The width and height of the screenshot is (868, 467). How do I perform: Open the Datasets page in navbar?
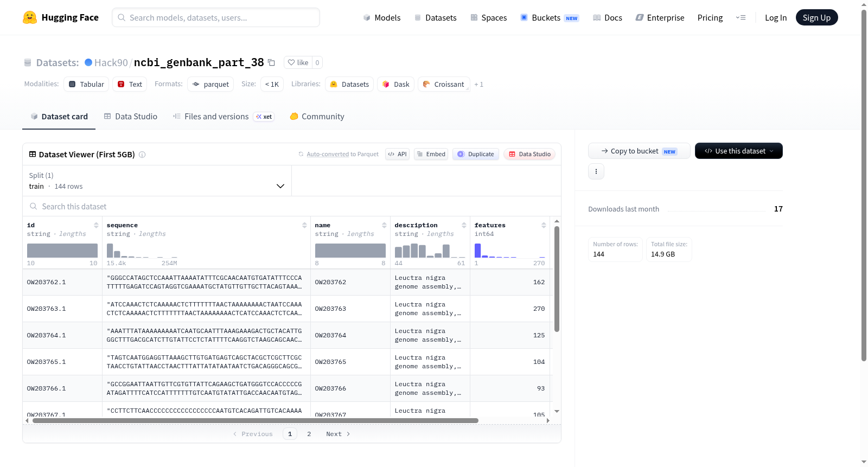tap(436, 18)
